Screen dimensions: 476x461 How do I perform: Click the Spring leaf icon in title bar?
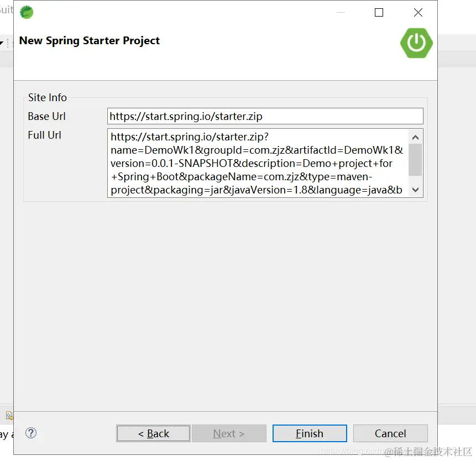pyautogui.click(x=27, y=12)
